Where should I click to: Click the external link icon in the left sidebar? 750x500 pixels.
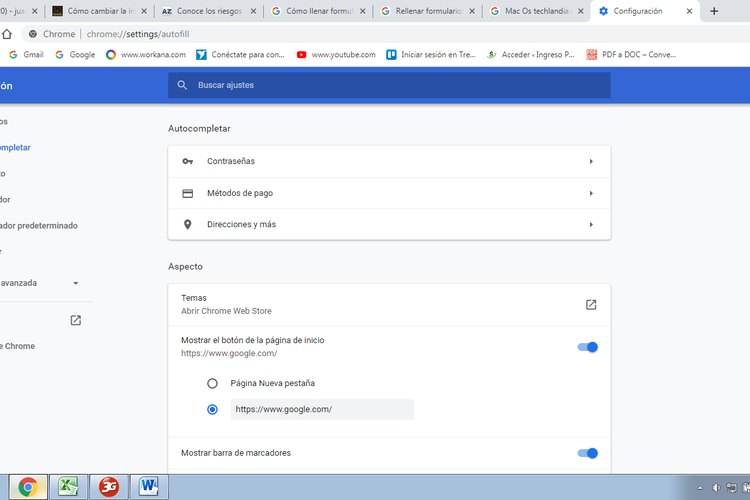pyautogui.click(x=76, y=320)
